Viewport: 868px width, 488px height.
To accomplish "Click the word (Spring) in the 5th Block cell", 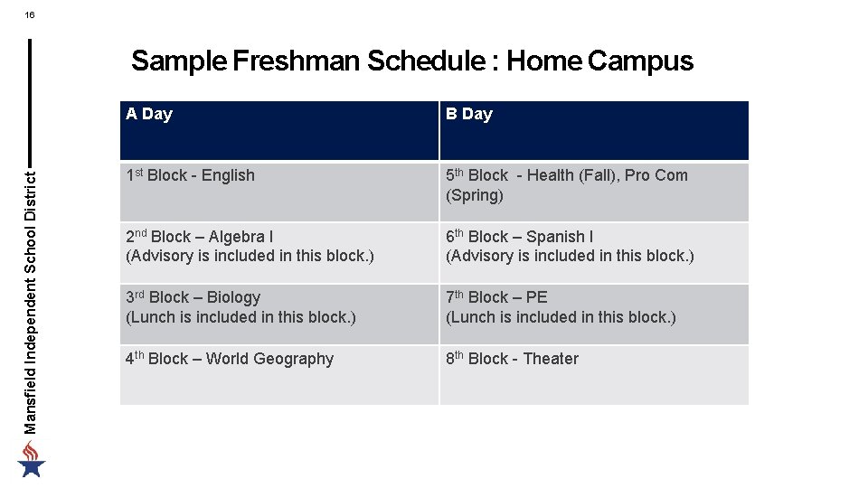I will click(475, 195).
